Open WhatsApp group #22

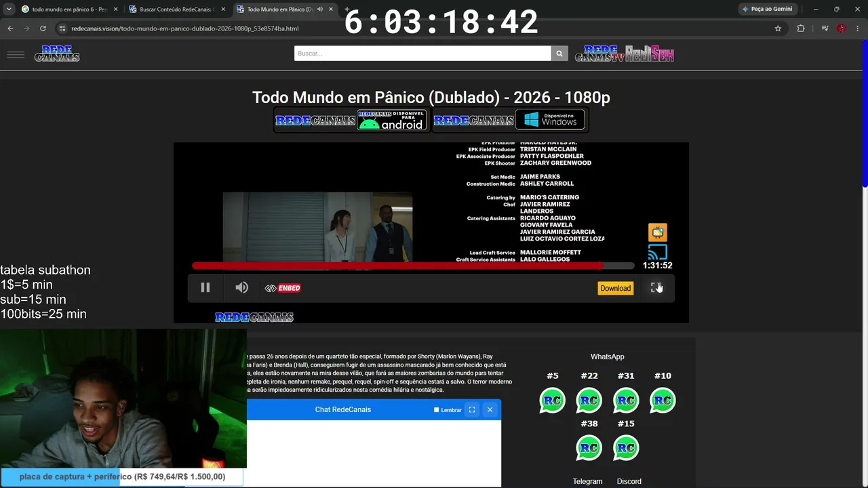coord(589,400)
